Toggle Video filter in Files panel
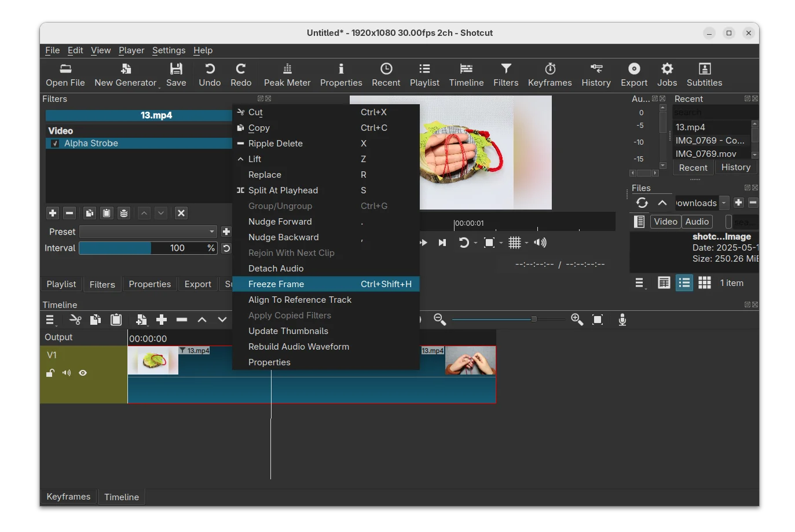 click(x=665, y=222)
